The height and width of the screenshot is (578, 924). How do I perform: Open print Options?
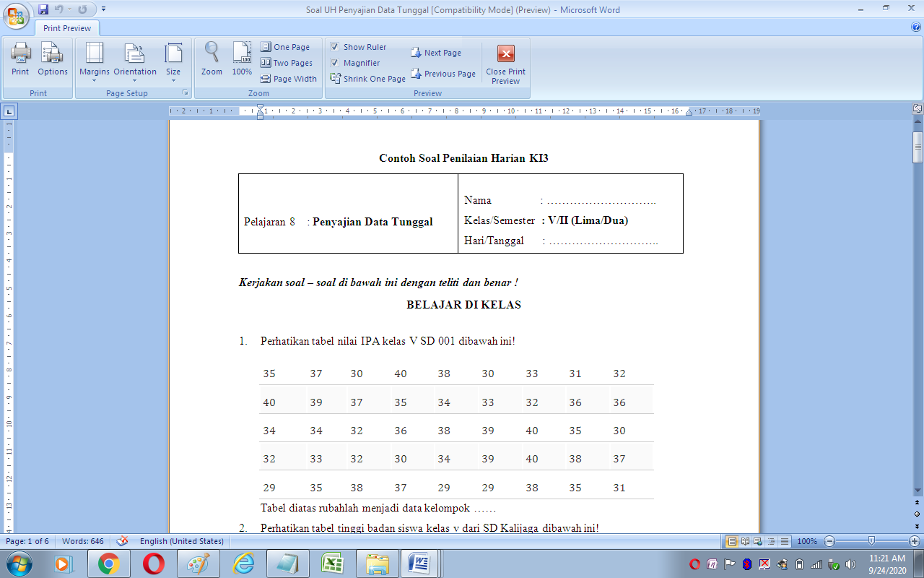click(53, 59)
